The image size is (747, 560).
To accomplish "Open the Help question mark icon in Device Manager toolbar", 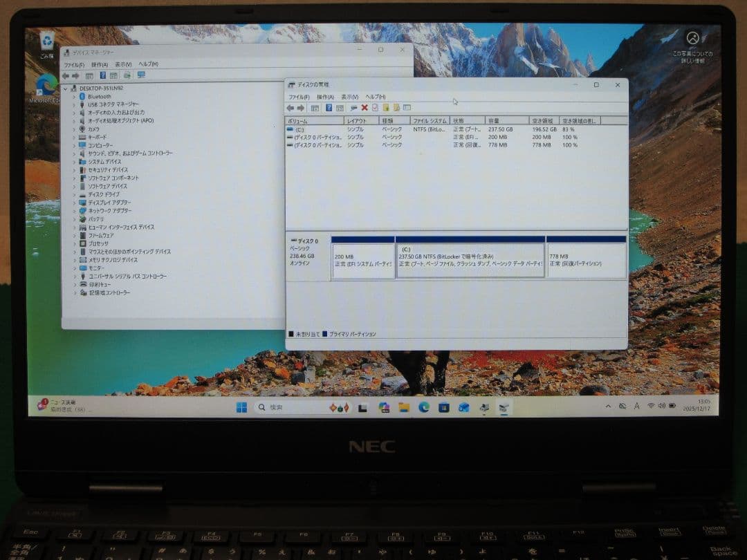I will [x=104, y=75].
